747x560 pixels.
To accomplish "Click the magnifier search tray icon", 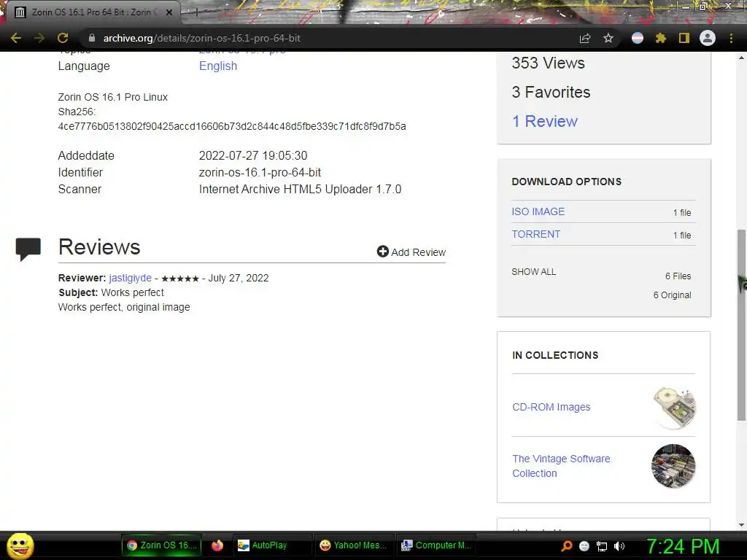I will [x=566, y=546].
